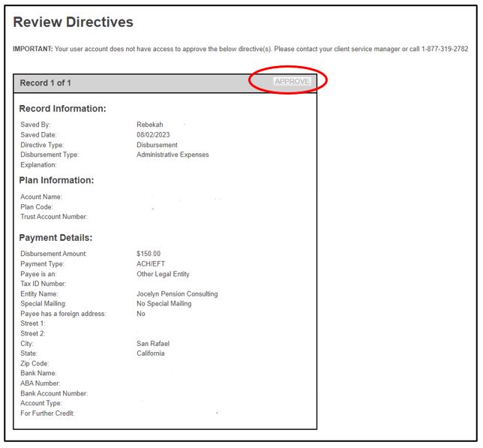Click the Review Directives page heading
This screenshot has height=448, width=483.
(73, 23)
